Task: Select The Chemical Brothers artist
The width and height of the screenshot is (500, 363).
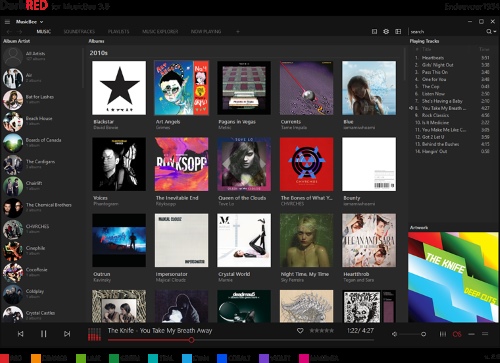Action: [x=42, y=207]
